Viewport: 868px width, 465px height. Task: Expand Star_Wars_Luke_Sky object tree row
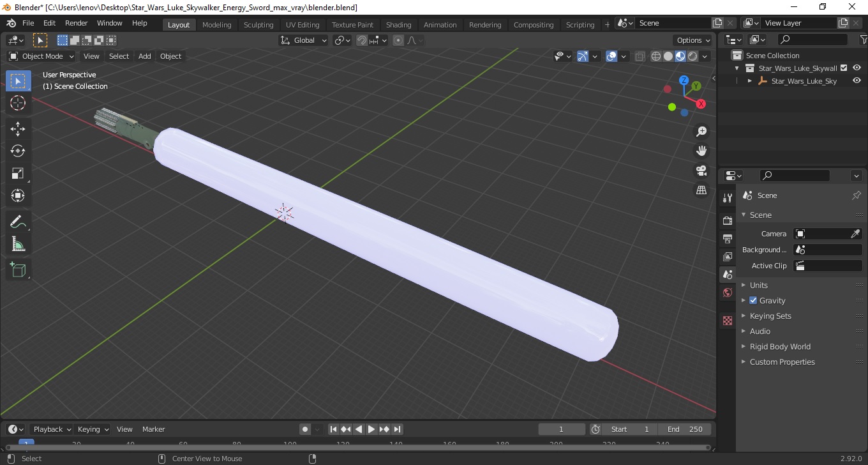coord(750,81)
